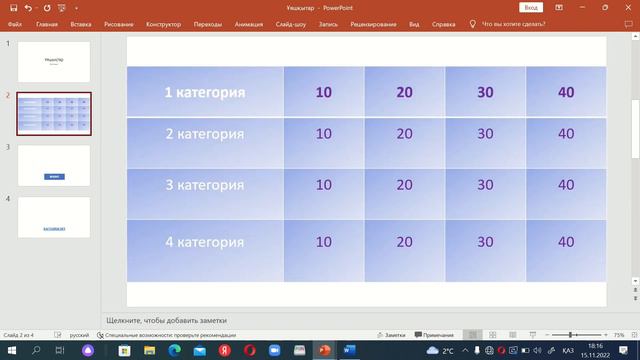Switch to the Слайд-шоу tab

click(291, 24)
